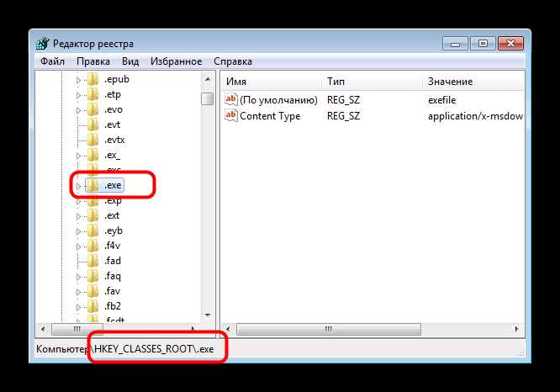Click the Registry Editor title bar icon
Viewport: 560px width, 392px height.
pyautogui.click(x=43, y=44)
